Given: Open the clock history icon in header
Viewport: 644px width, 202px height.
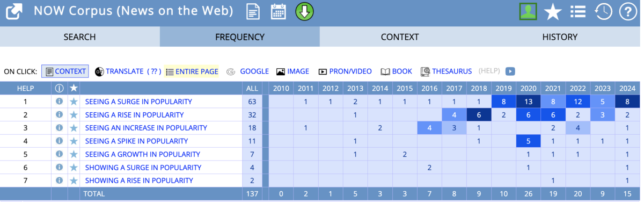Looking at the screenshot, I should tap(603, 12).
